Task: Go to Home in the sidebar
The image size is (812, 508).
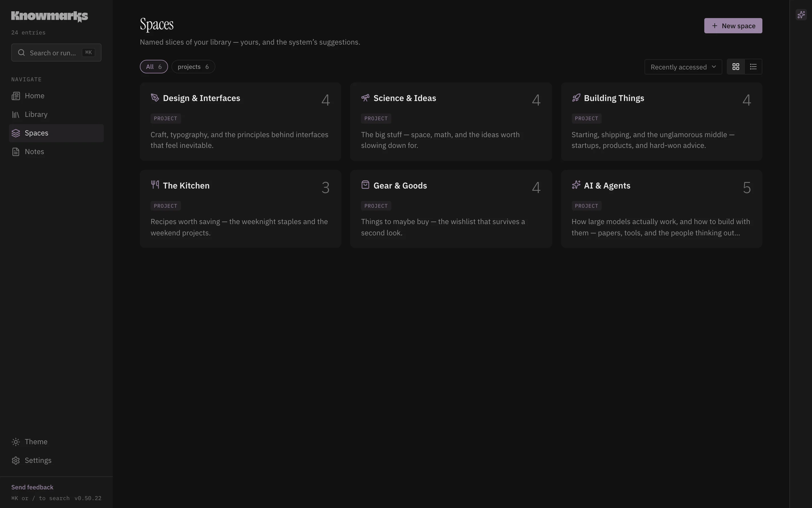Action: [x=56, y=96]
